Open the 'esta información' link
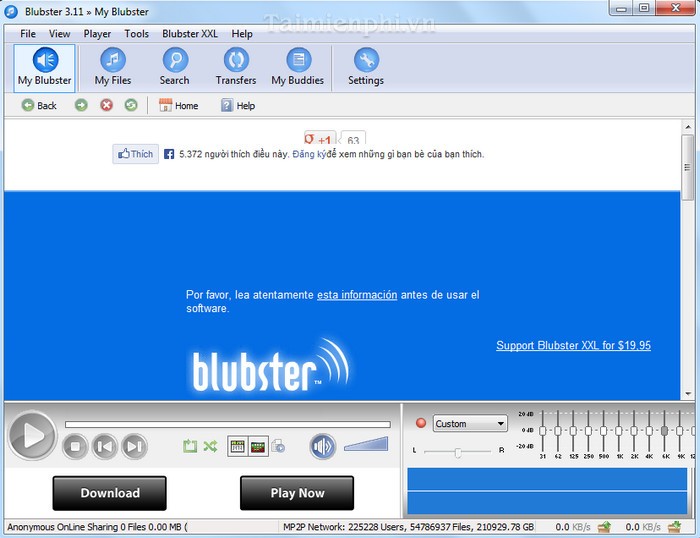 tap(357, 295)
